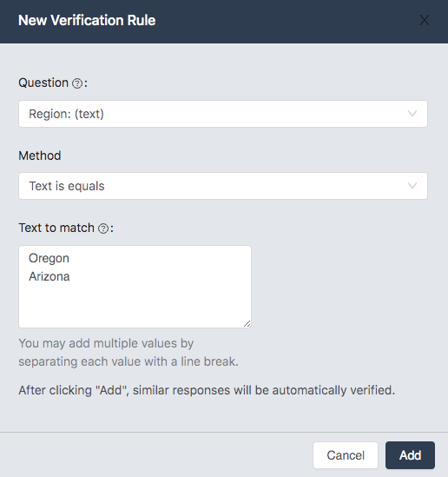Place the cursor on the Oregon line
The image size is (448, 477).
pos(49,258)
